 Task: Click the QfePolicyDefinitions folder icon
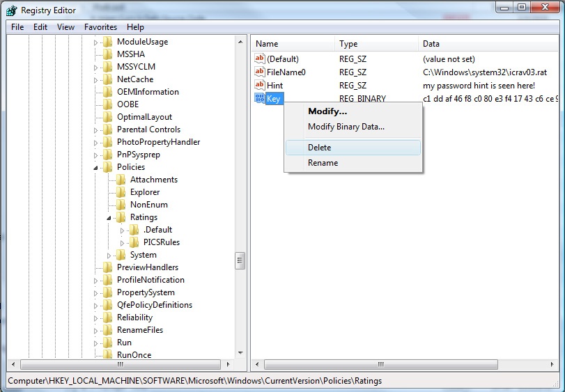[107, 305]
